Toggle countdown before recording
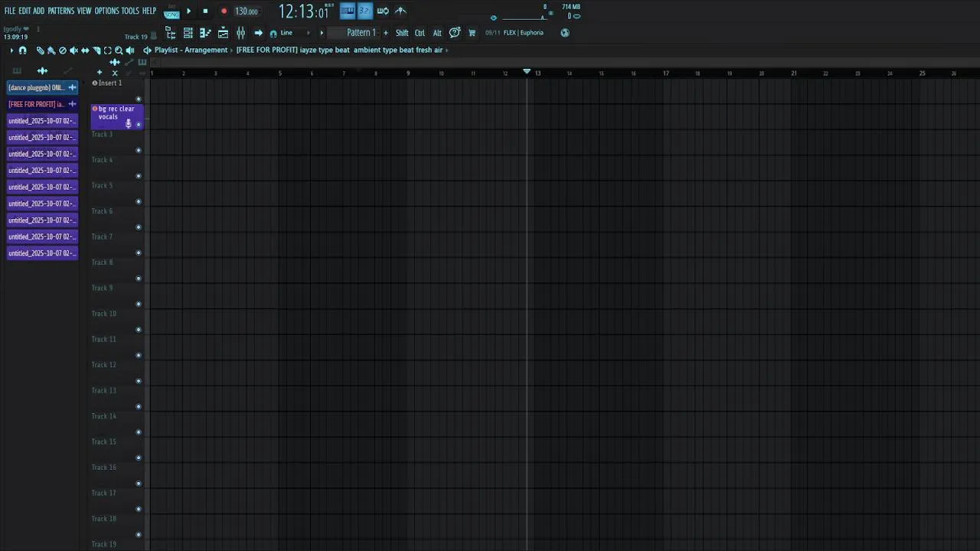The height and width of the screenshot is (551, 980). click(365, 11)
